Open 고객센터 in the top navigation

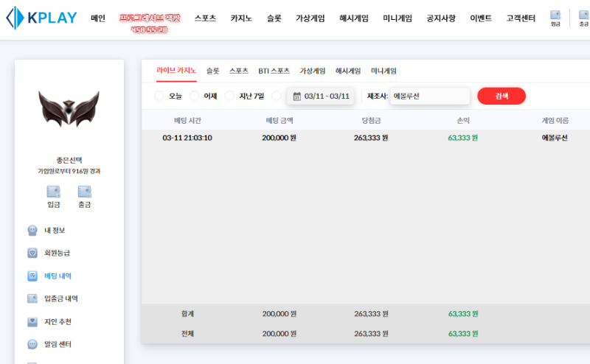click(521, 18)
